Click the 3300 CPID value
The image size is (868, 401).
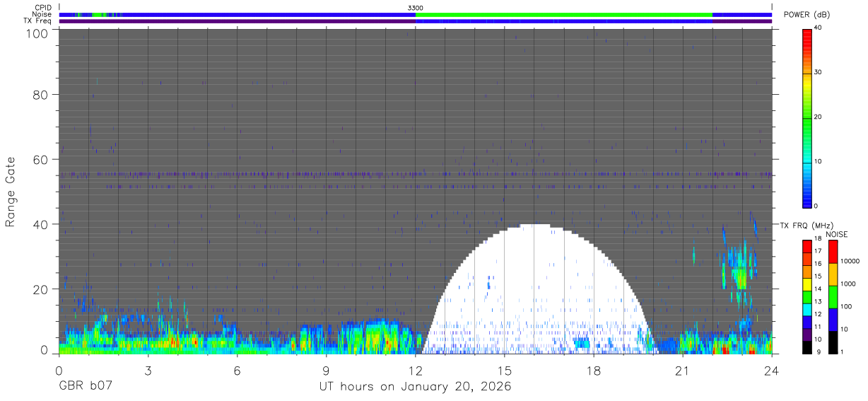click(416, 8)
